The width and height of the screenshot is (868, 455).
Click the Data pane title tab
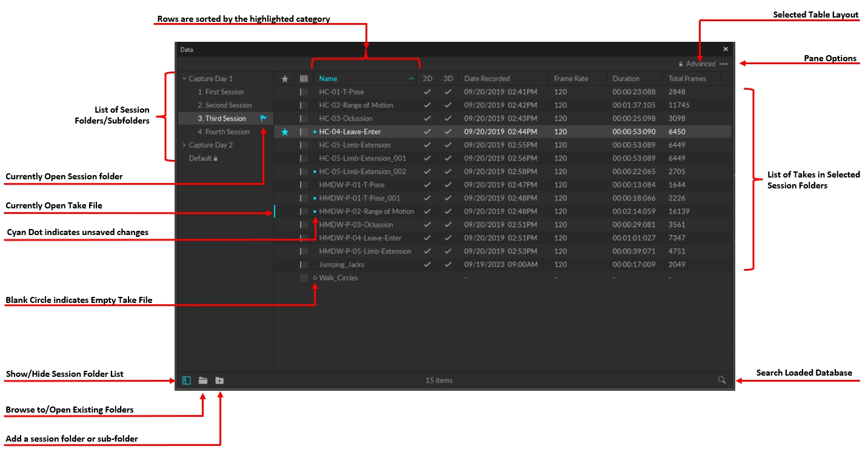point(186,50)
